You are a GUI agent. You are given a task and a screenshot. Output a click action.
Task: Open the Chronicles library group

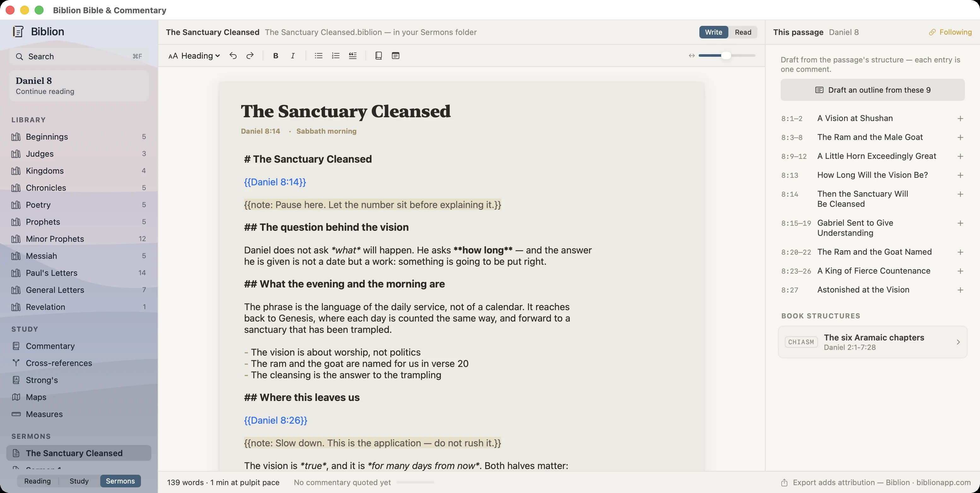pos(79,188)
